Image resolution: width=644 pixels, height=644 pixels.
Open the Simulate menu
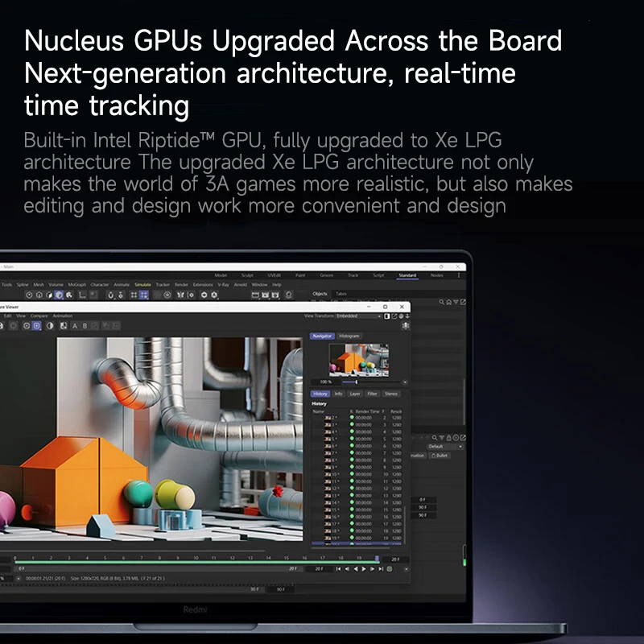pyautogui.click(x=142, y=284)
